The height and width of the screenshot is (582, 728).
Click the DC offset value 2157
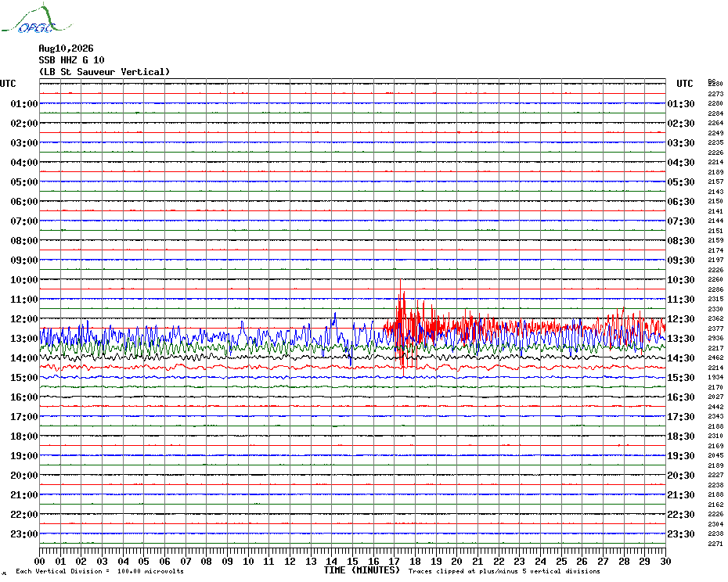(x=715, y=182)
